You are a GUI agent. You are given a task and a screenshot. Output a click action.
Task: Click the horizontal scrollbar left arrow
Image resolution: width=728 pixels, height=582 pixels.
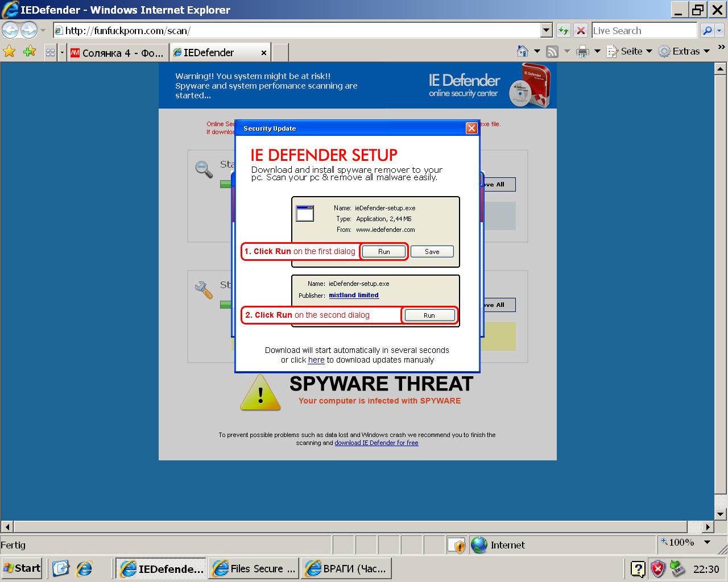coord(7,526)
